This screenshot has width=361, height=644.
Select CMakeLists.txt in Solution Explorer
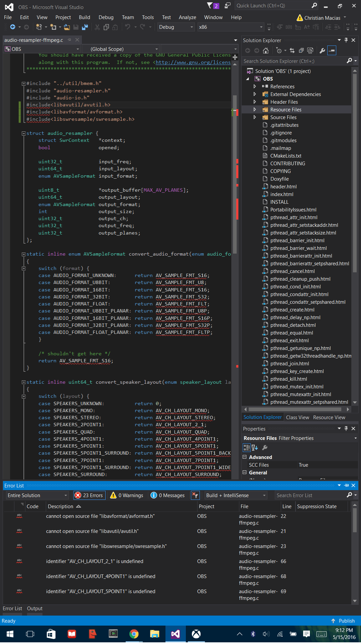click(x=286, y=156)
